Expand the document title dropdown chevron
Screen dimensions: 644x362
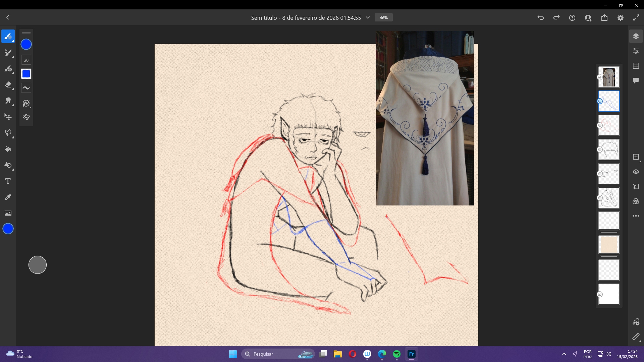tap(368, 17)
